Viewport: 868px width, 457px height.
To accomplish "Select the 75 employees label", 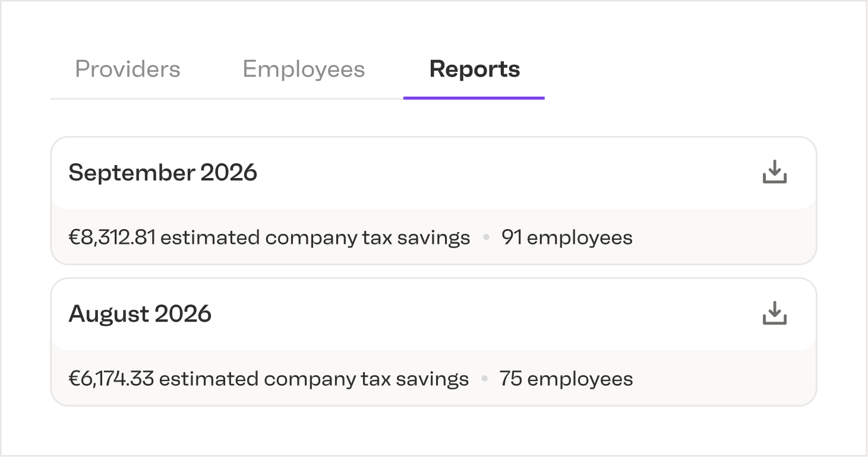I will 566,379.
